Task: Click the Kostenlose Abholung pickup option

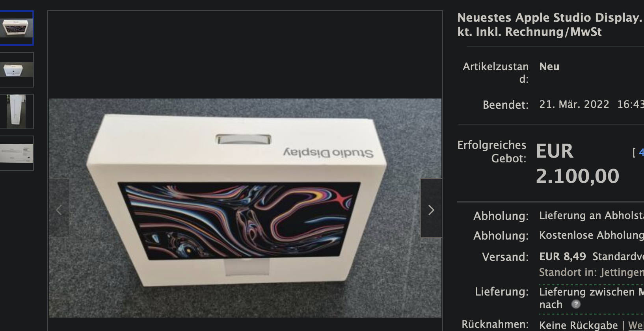Action: 591,235
